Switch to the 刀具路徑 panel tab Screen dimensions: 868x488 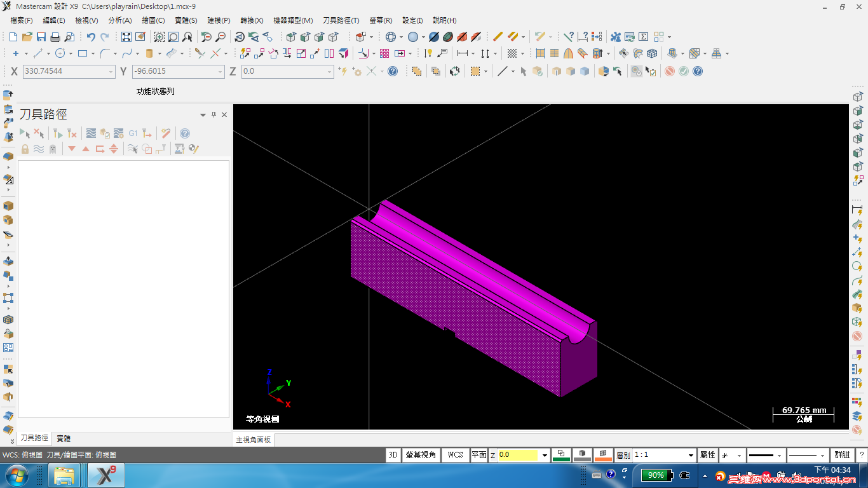coord(34,438)
